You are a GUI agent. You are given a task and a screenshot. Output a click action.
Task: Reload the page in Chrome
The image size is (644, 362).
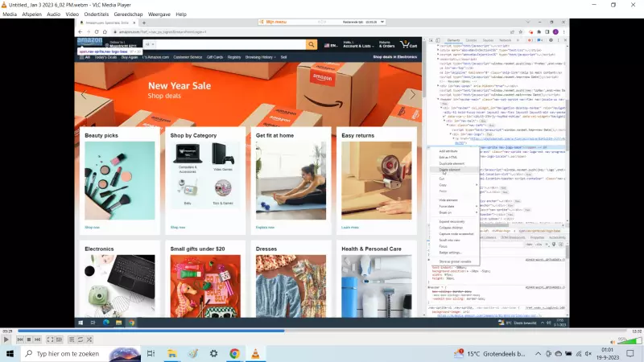[97, 31]
